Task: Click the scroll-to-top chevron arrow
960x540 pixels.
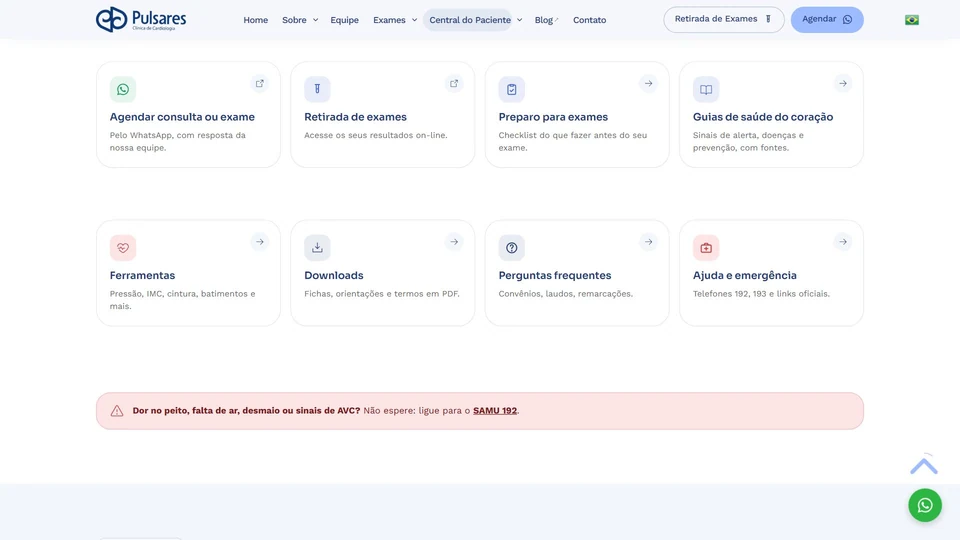Action: 924,466
